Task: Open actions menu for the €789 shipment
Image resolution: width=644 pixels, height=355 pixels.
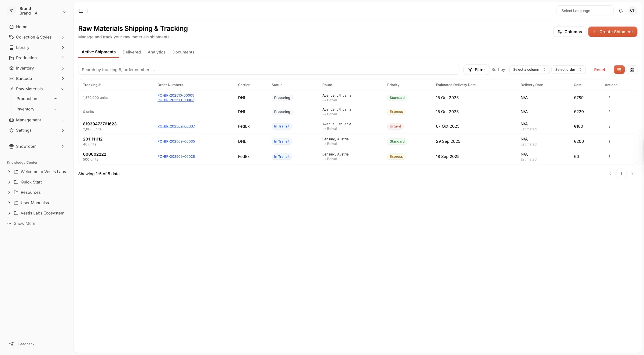Action: coord(609,98)
